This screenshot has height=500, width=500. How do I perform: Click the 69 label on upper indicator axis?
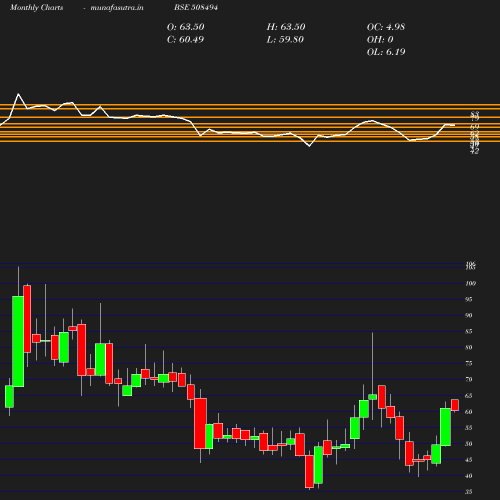[474, 127]
